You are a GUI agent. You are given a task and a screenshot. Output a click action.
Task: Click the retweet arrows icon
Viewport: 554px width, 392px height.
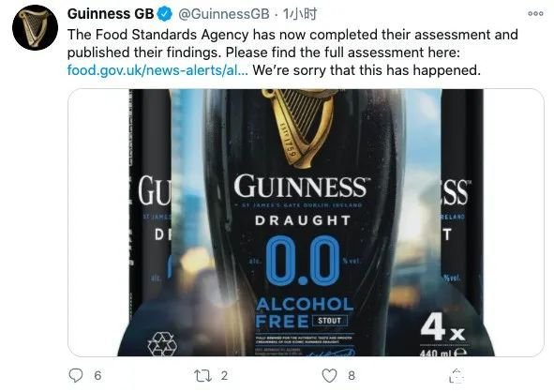tap(202, 375)
